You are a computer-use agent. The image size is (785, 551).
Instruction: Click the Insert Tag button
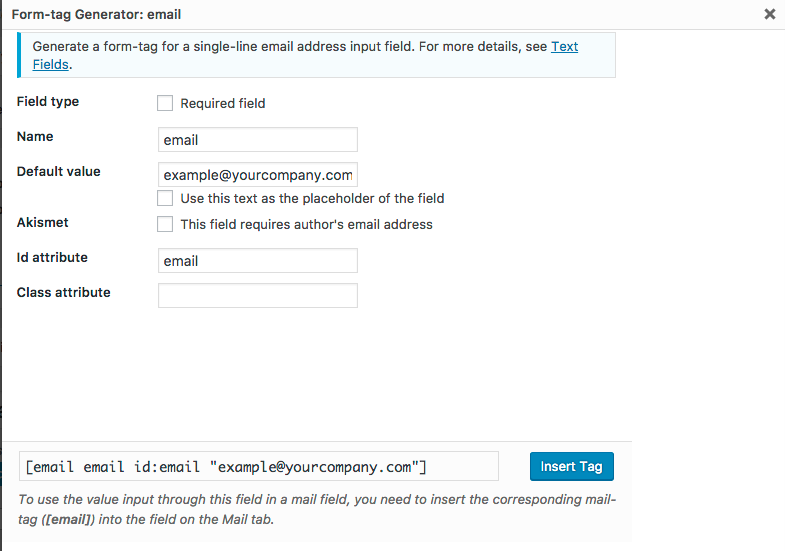[572, 466]
